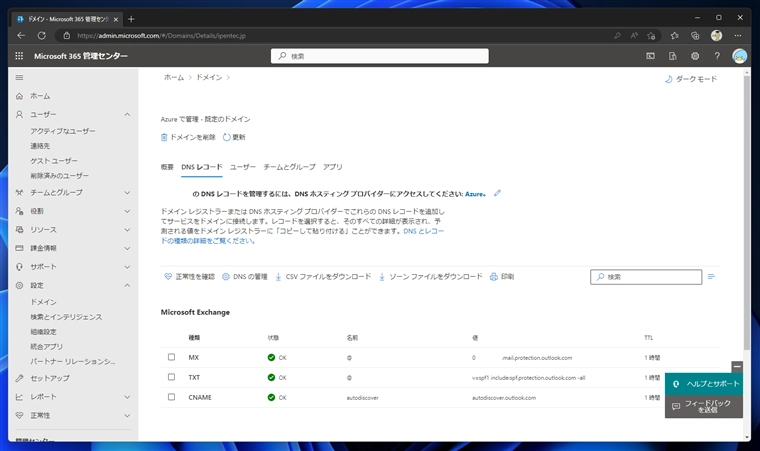Viewport: 760px width, 451px height.
Task: Minimize the help widget
Action: pos(737,367)
